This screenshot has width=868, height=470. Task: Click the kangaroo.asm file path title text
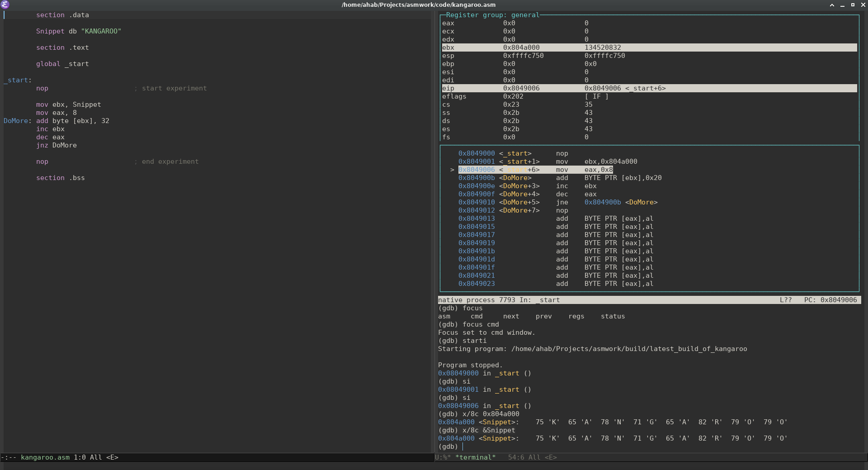(418, 5)
